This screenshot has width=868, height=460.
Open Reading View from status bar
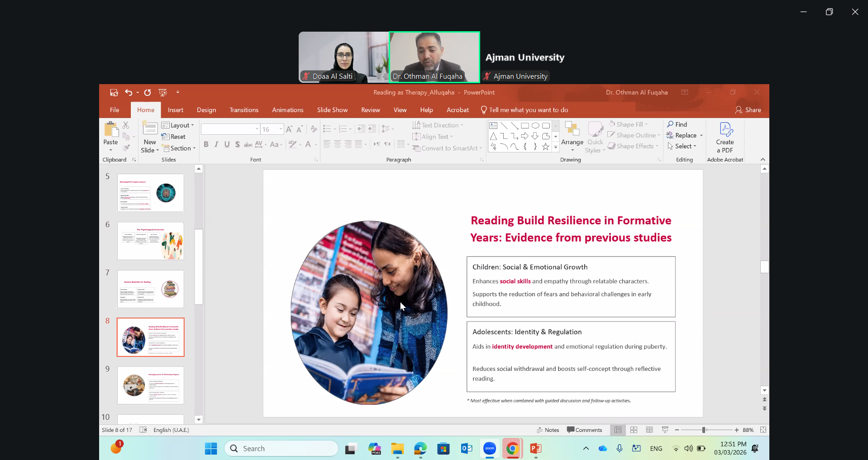pyautogui.click(x=649, y=430)
